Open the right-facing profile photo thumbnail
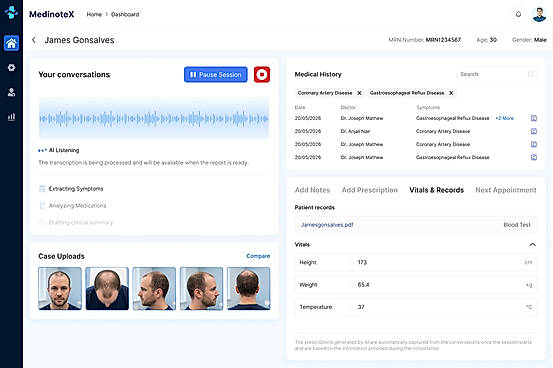This screenshot has height=368, width=553. [201, 289]
